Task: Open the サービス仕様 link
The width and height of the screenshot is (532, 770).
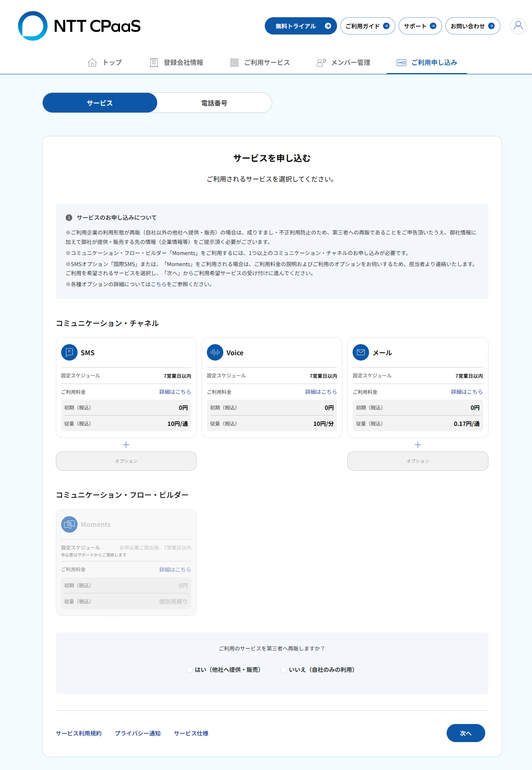Action: (191, 733)
